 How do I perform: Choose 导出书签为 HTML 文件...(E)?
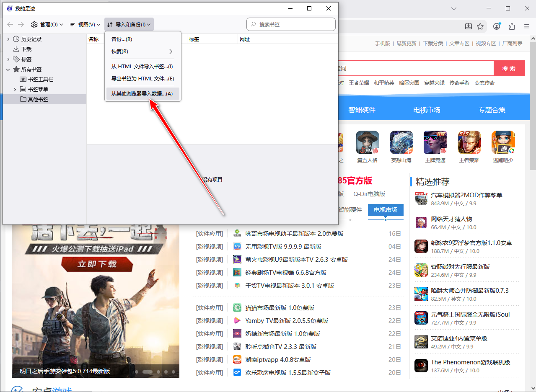[x=143, y=79]
